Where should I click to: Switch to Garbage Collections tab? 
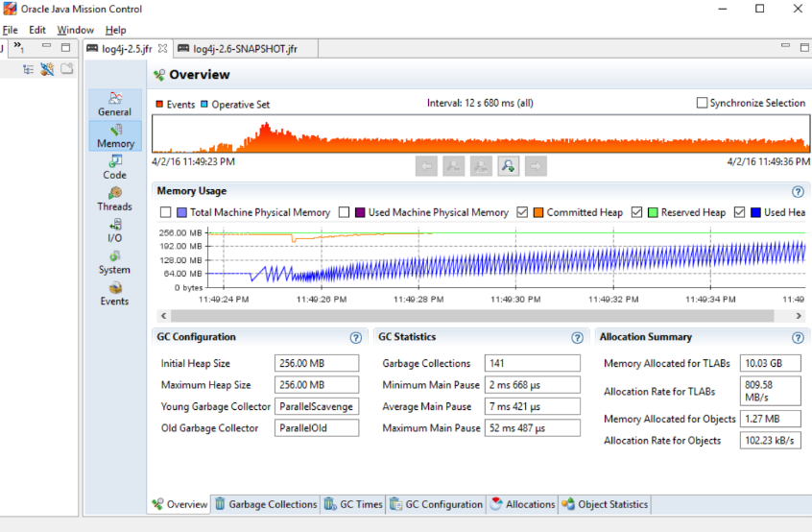pos(266,504)
